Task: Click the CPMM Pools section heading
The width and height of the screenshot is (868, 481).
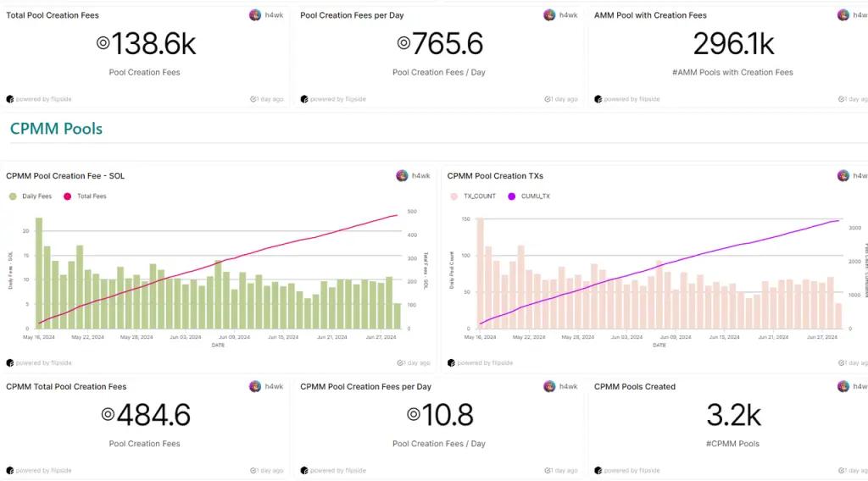Action: click(x=56, y=129)
